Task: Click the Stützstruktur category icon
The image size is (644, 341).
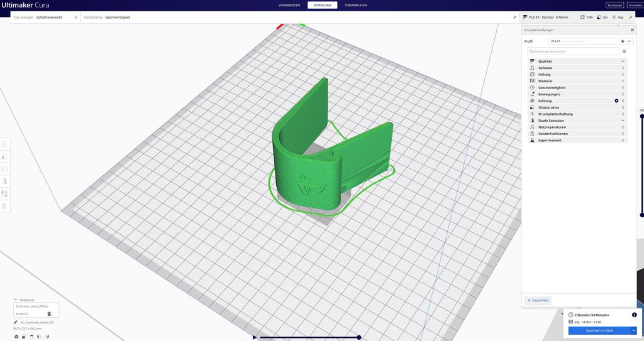Action: pyautogui.click(x=532, y=107)
